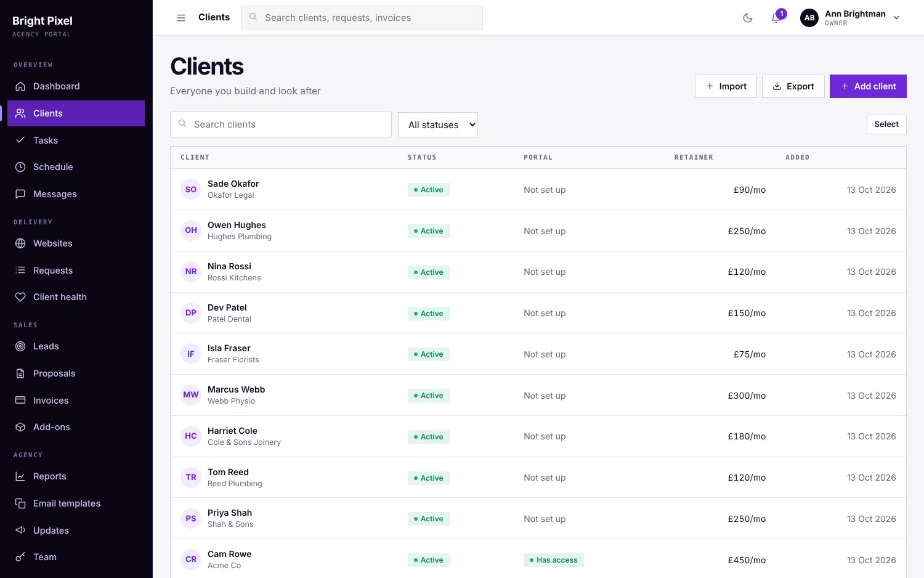Click the Add-ons box icon
This screenshot has width=924, height=578.
(x=20, y=427)
